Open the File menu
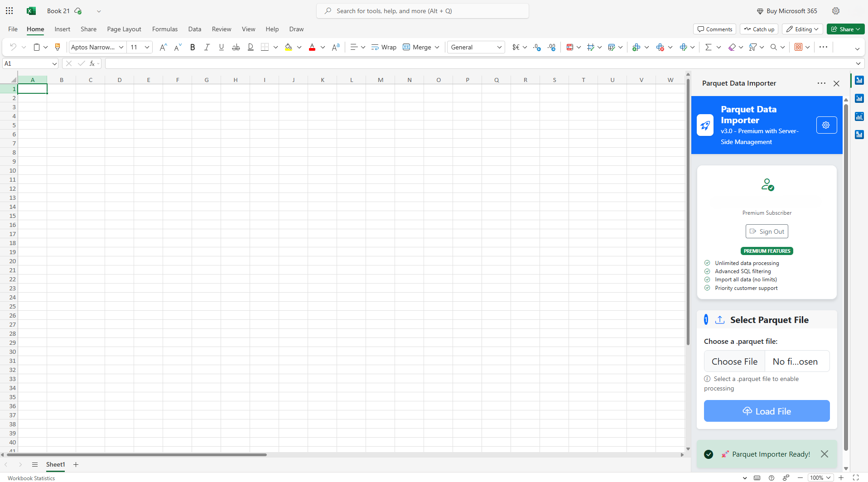 coord(13,29)
